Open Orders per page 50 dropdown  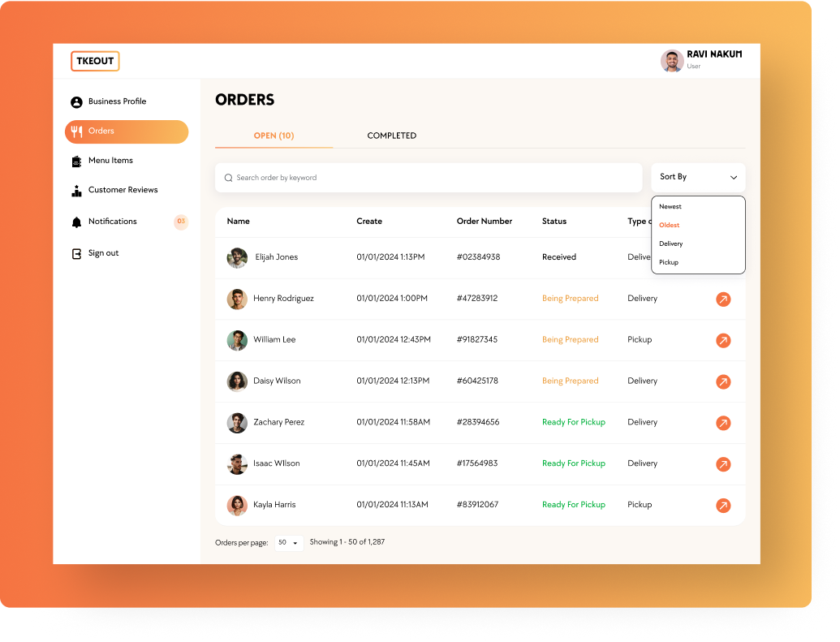pyautogui.click(x=289, y=543)
